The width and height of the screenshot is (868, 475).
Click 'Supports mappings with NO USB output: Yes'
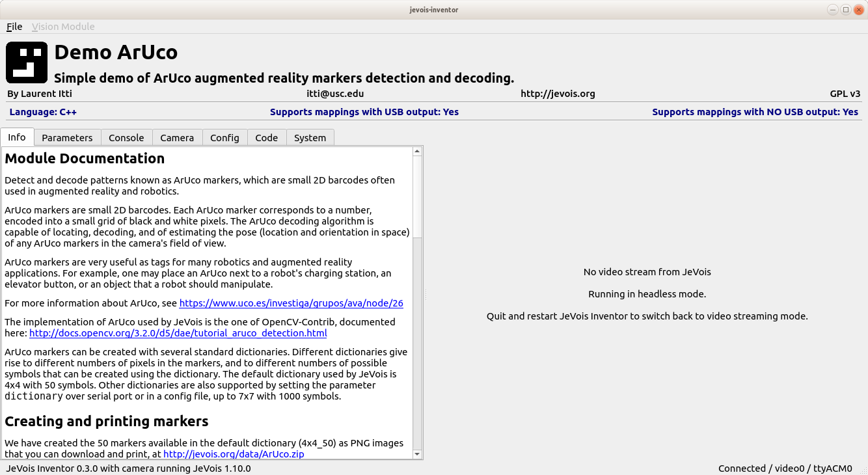coord(755,112)
